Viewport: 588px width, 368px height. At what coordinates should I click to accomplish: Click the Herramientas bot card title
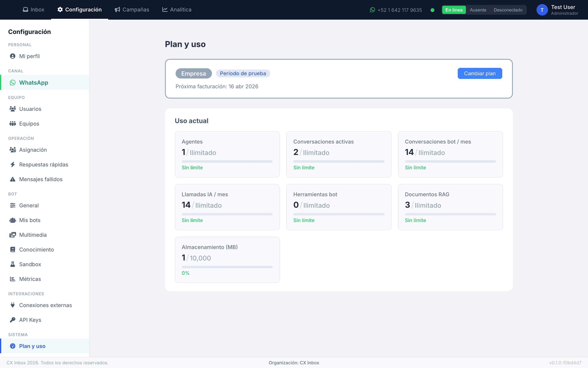tap(315, 194)
